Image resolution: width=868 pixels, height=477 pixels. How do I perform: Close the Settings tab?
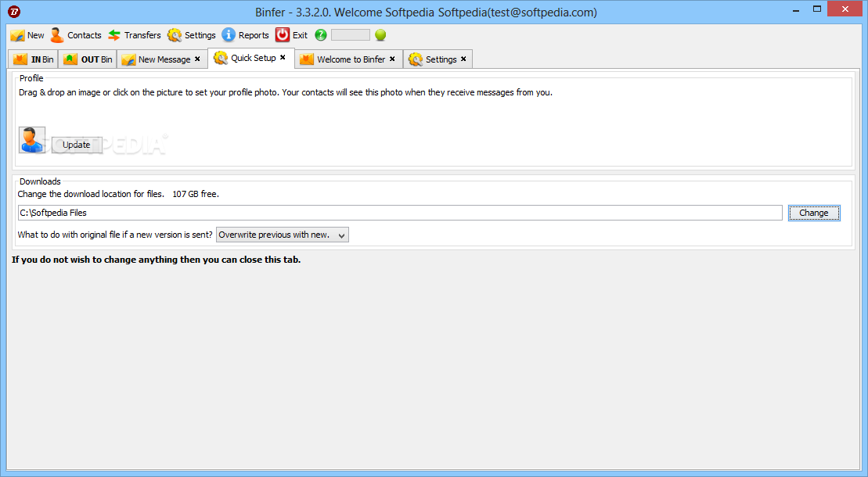(x=463, y=59)
